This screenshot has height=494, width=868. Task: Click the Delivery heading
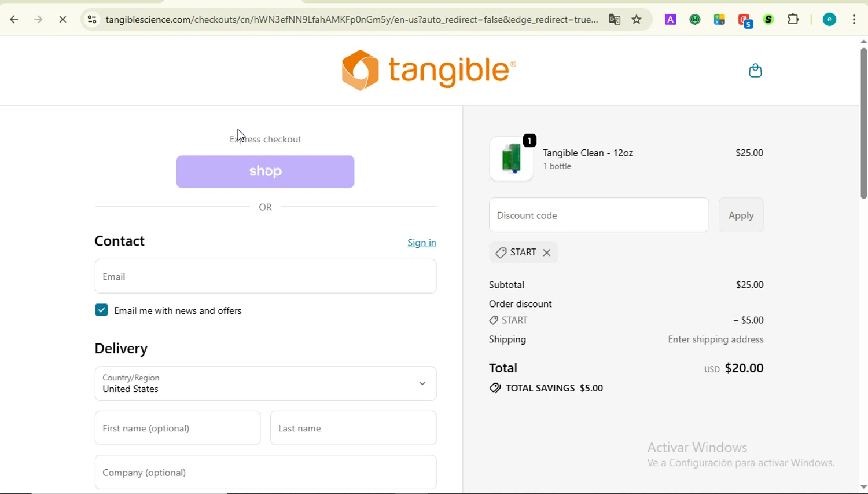point(121,349)
